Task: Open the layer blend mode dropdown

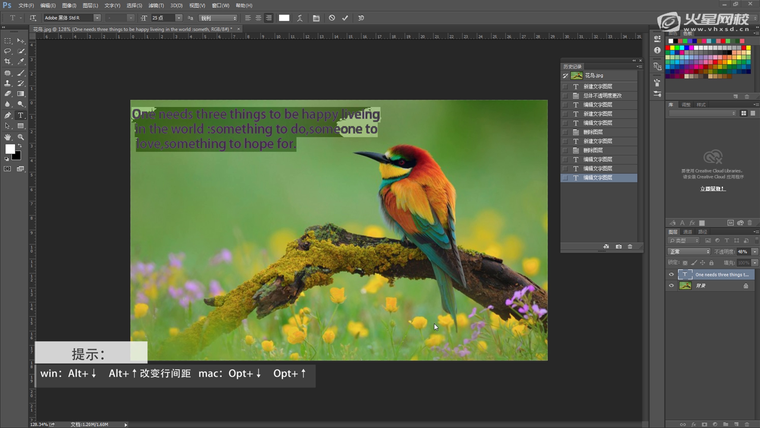Action: click(x=690, y=251)
